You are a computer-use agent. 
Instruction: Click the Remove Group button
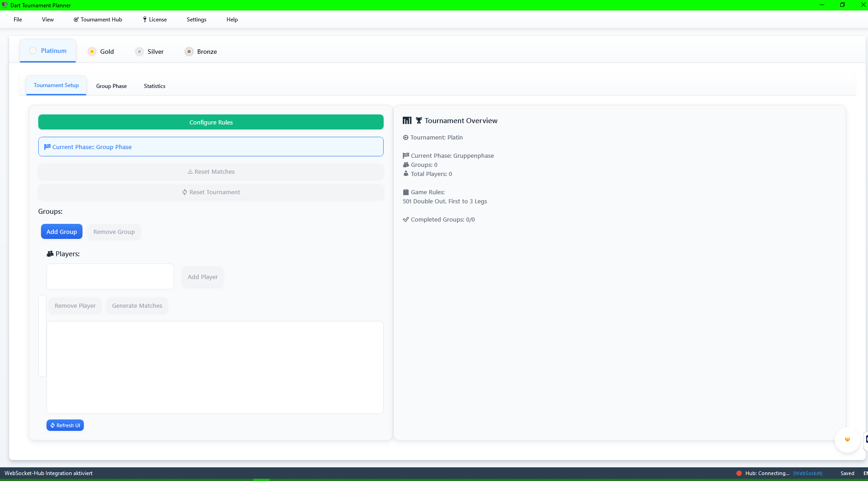click(114, 232)
